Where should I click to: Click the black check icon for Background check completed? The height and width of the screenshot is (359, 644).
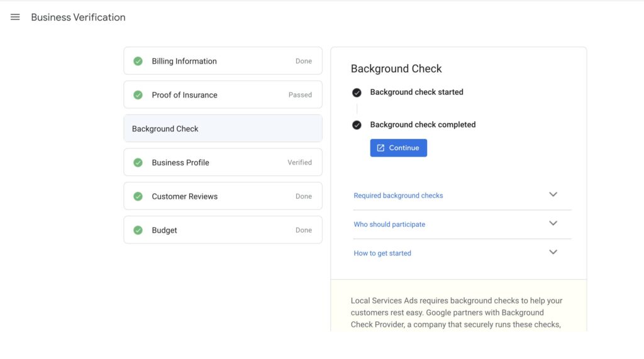click(x=357, y=125)
